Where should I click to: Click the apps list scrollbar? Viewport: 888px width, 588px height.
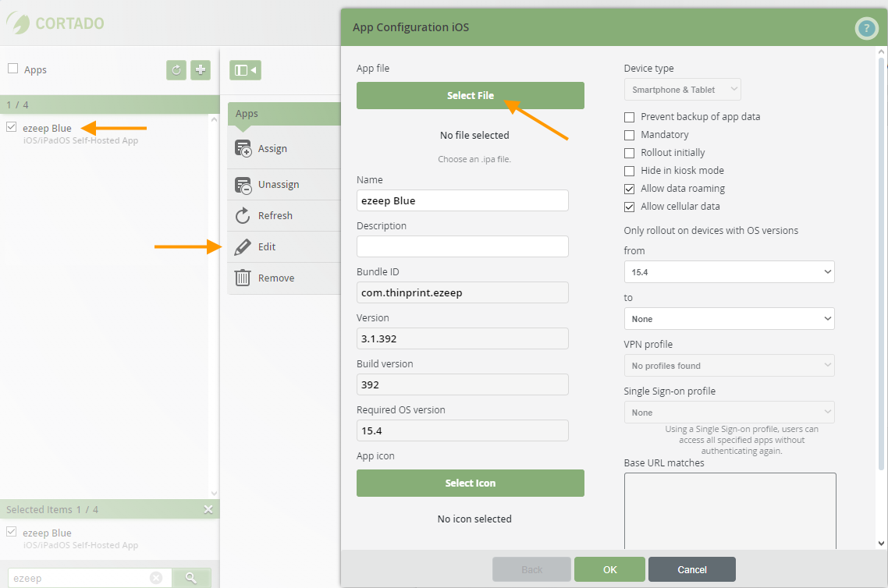214,306
